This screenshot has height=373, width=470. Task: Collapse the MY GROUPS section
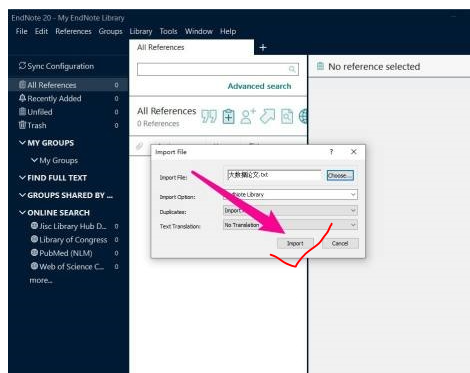click(x=22, y=143)
